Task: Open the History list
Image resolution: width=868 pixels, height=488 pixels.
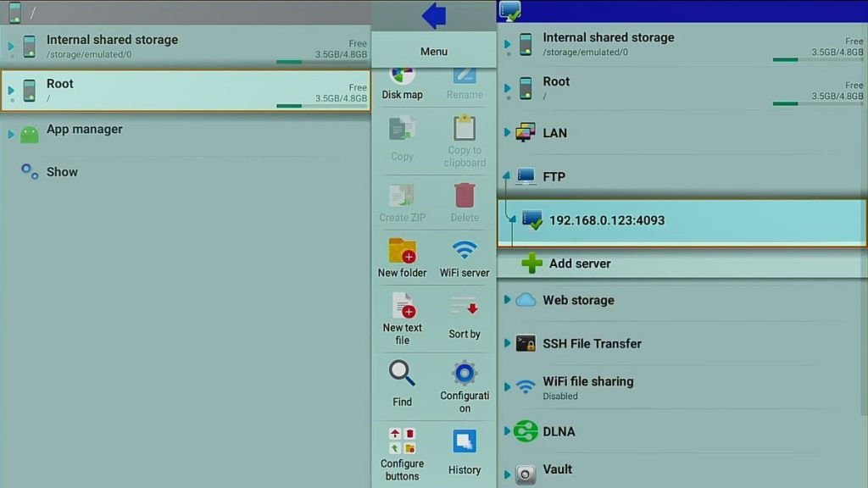Action: coord(465,452)
